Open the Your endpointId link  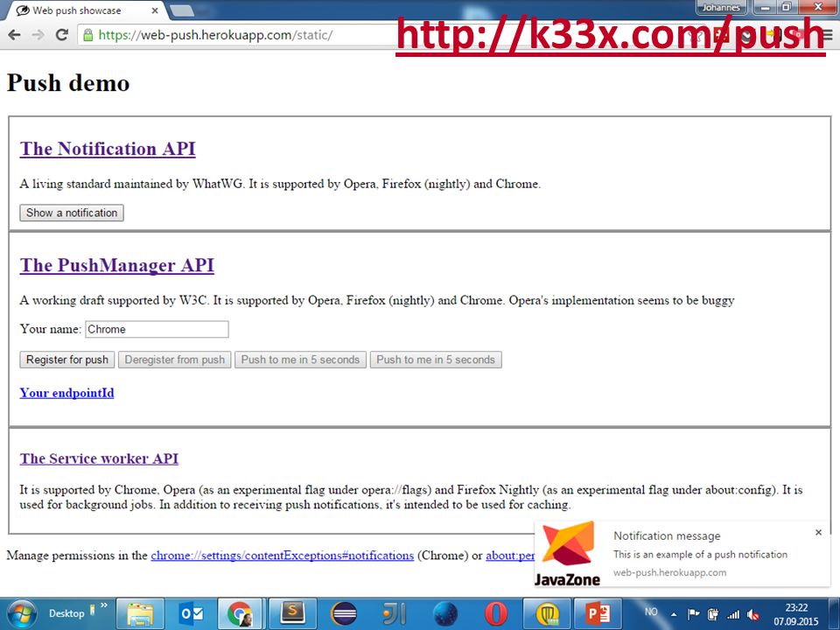[67, 393]
